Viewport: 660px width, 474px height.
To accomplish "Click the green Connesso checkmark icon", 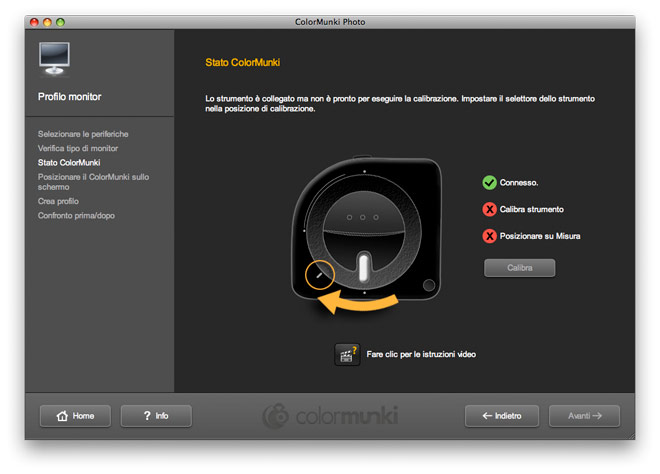I will tap(489, 183).
